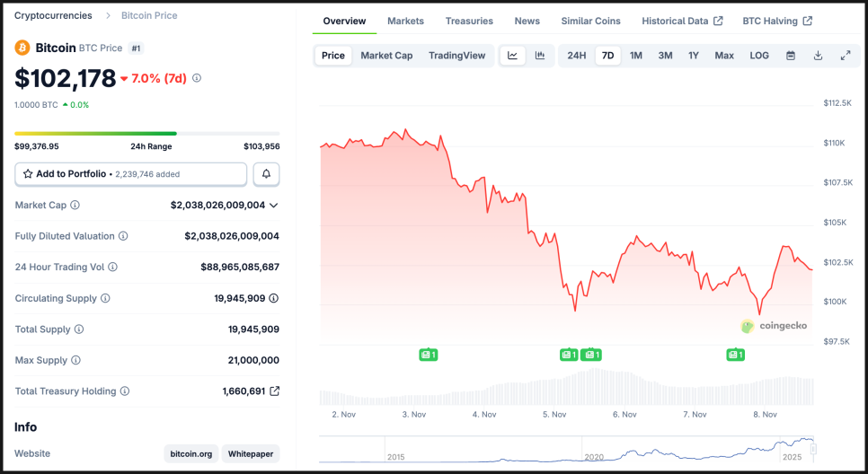868x474 pixels.
Task: Switch to the candlestick chart icon
Action: [x=540, y=56]
